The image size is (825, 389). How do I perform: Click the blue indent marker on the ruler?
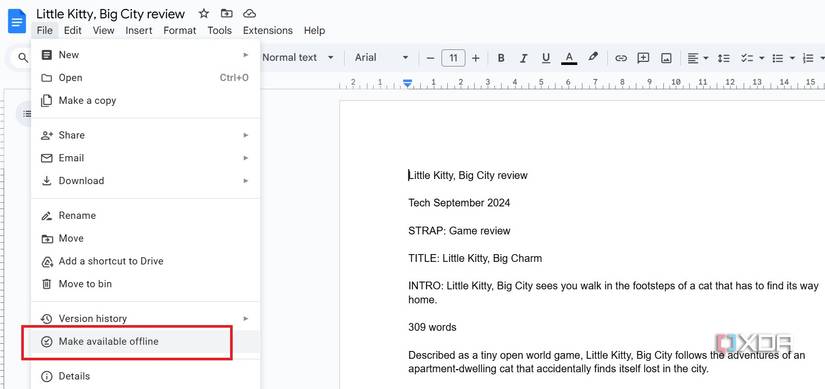point(407,83)
